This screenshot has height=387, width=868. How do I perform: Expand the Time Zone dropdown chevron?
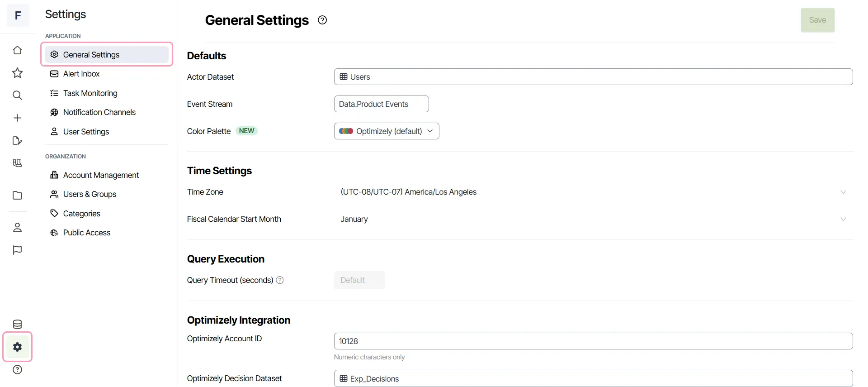tap(843, 192)
